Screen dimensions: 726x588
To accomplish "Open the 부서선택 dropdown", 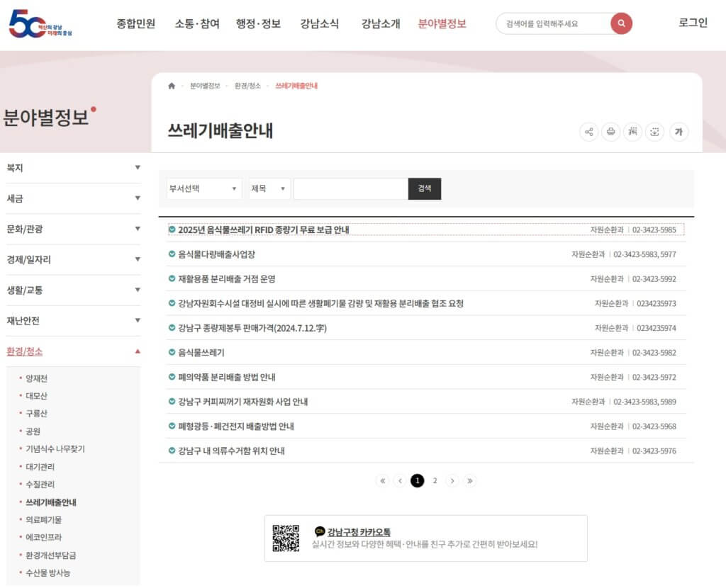I will coord(203,188).
